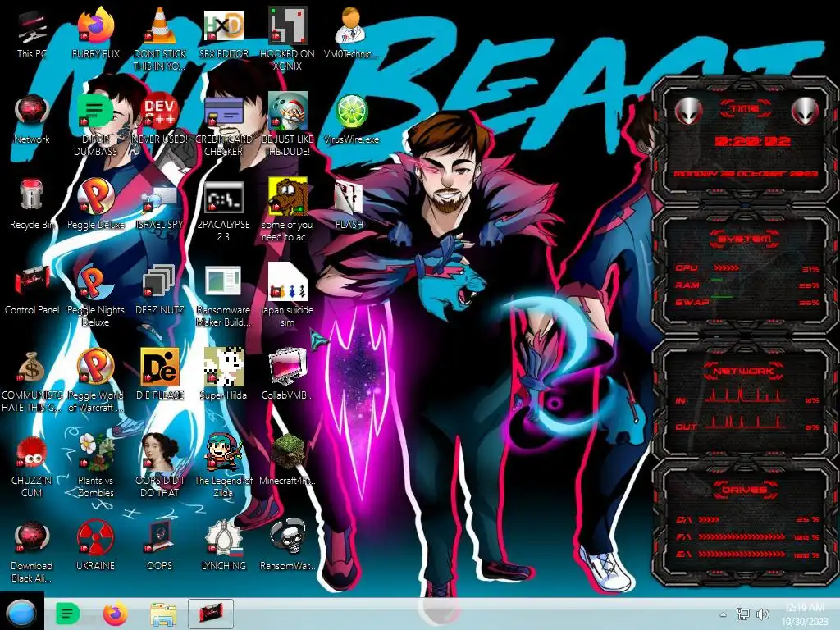Switch to the active red taskbar app
The width and height of the screenshot is (840, 630).
(x=211, y=614)
